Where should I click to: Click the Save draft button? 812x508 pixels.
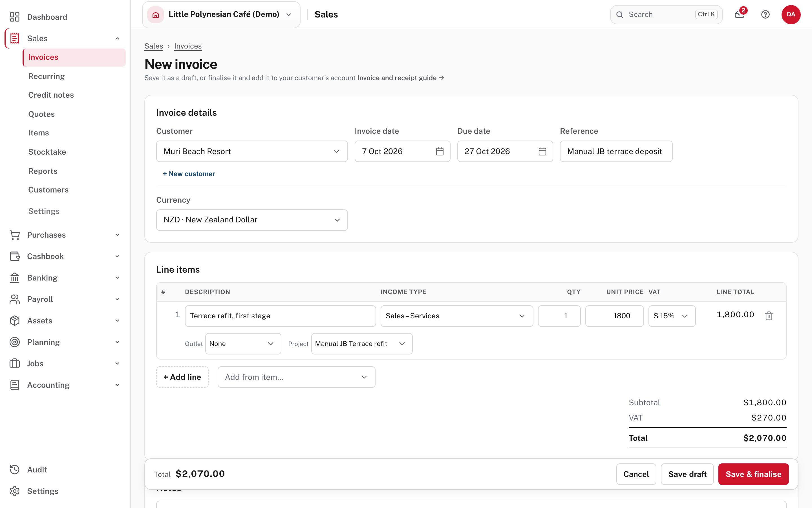click(x=687, y=474)
